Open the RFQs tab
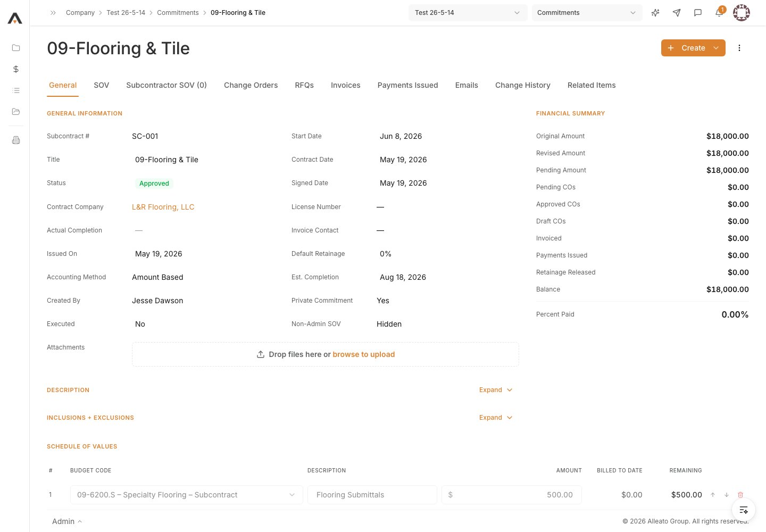This screenshot has height=532, width=766. point(304,85)
